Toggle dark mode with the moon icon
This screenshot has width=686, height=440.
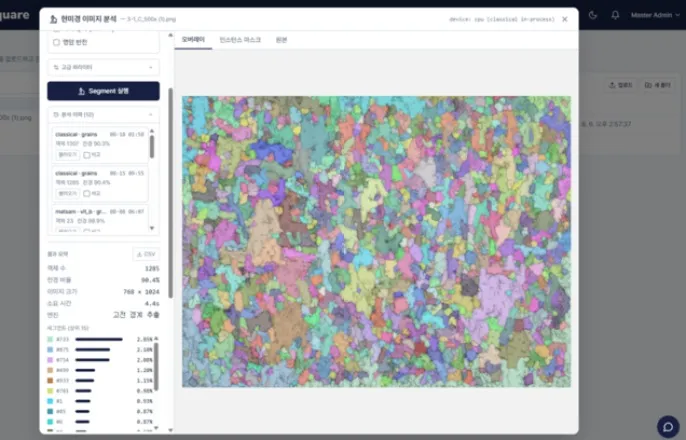point(593,15)
